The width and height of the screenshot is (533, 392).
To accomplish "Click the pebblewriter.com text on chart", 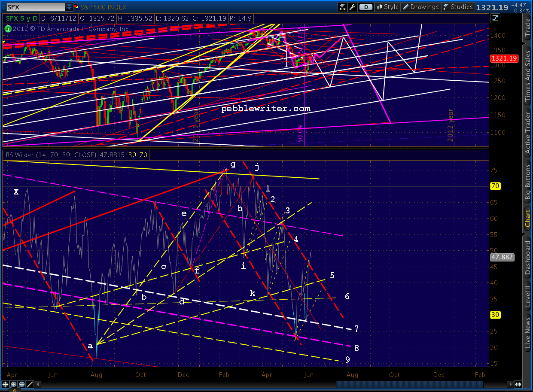I will click(x=266, y=109).
